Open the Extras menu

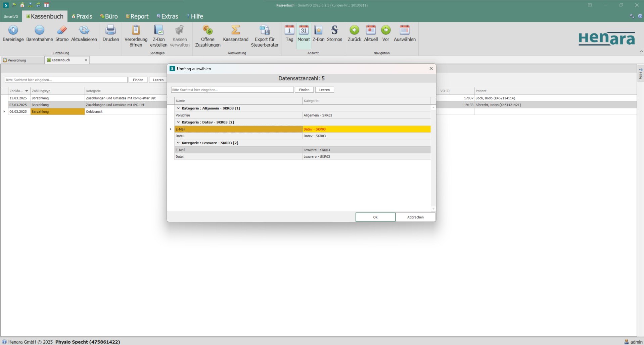coord(168,16)
